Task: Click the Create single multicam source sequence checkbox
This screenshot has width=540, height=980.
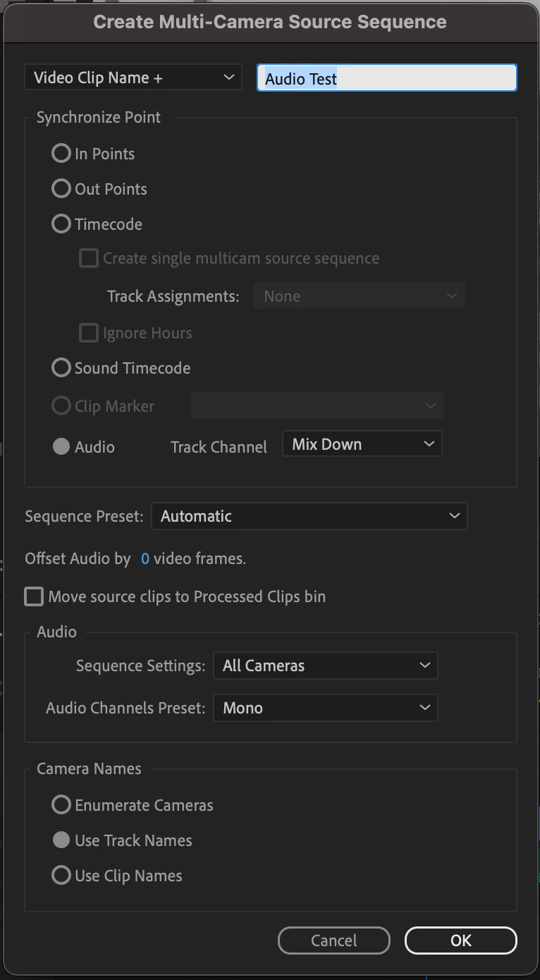Action: click(89, 258)
